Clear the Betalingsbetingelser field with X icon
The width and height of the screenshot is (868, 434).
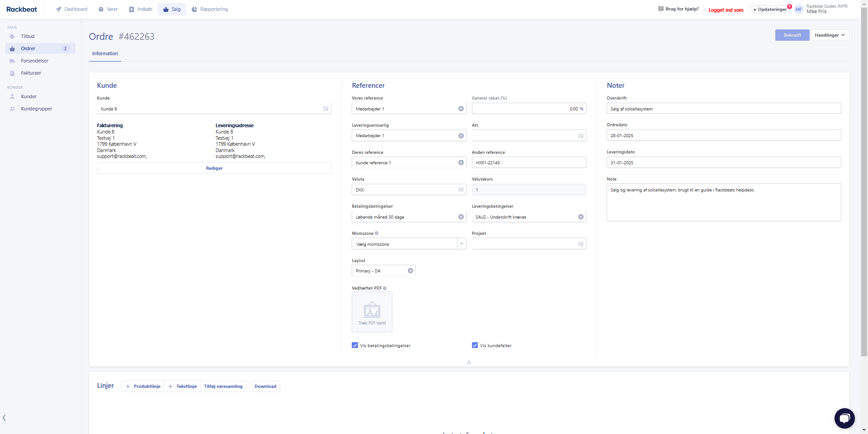pos(461,217)
